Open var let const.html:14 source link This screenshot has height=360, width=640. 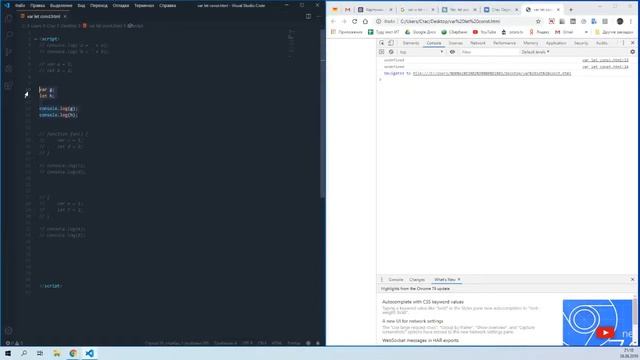pyautogui.click(x=605, y=67)
